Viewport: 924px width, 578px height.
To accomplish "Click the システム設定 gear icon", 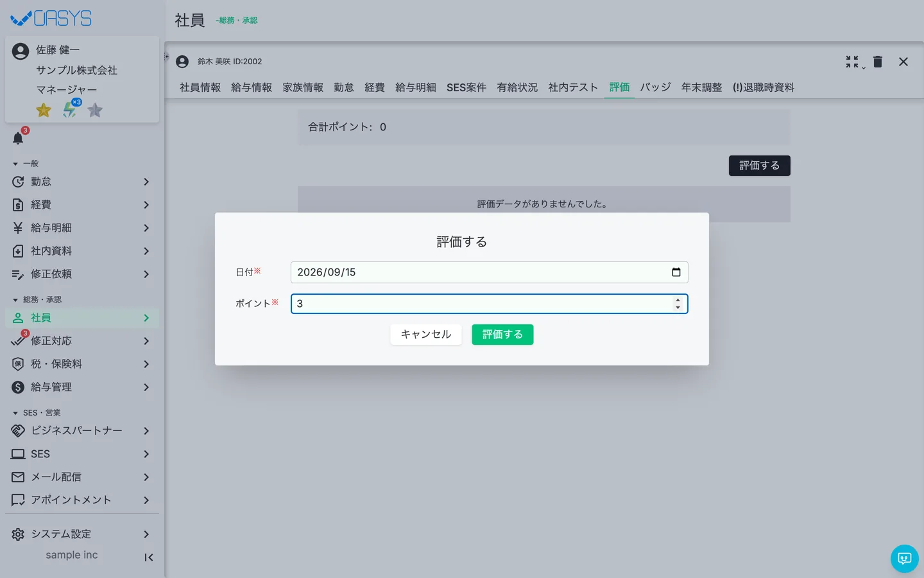I will click(18, 534).
